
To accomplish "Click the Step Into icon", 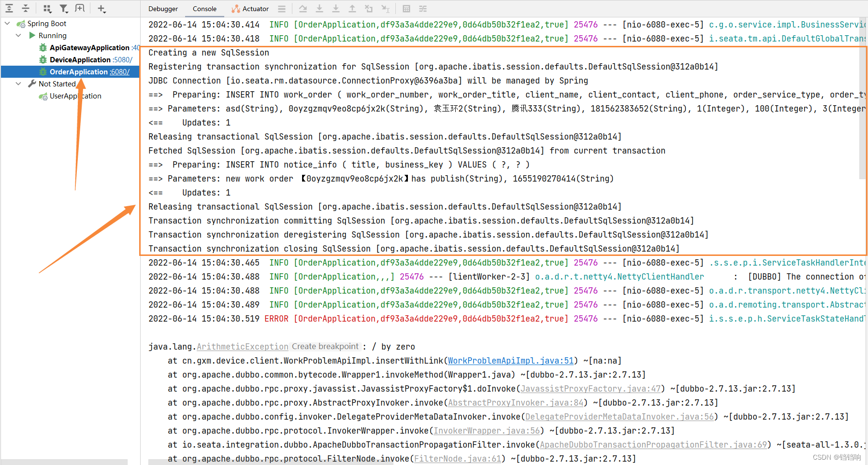I will click(x=319, y=9).
